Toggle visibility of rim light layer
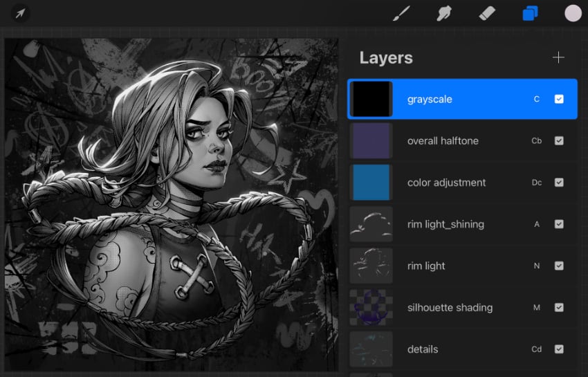The image size is (588, 377). (559, 266)
